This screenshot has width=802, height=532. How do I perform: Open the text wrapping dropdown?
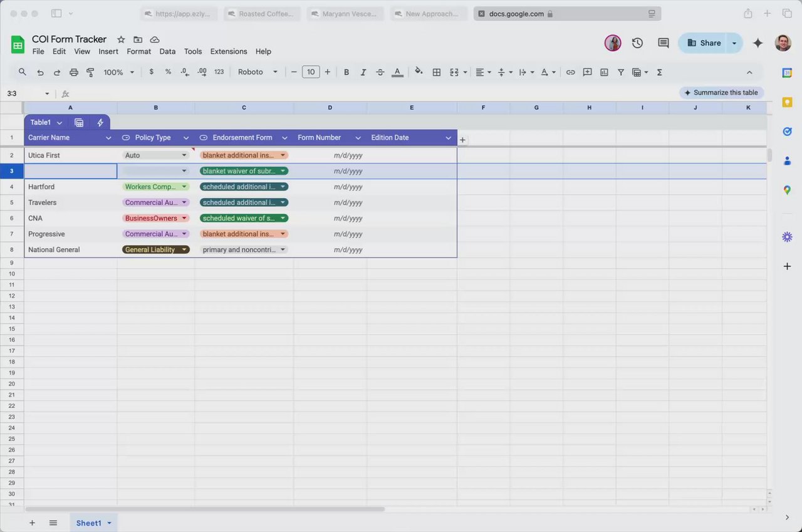tap(526, 72)
